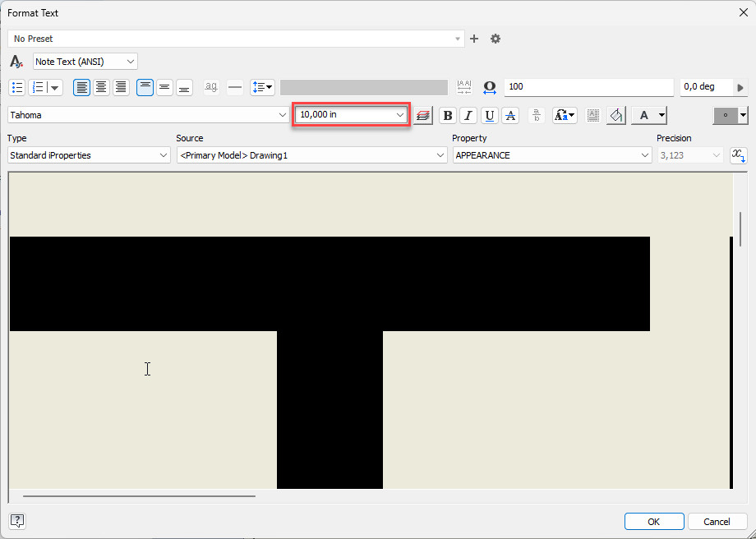
Task: Cancel the Format Text dialog
Action: pos(717,521)
